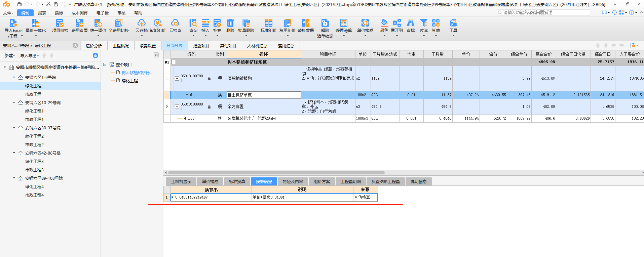The height and width of the screenshot is (257, 644).
Task: Open the 导入Excel/工程 import tool
Action: click(x=13, y=28)
